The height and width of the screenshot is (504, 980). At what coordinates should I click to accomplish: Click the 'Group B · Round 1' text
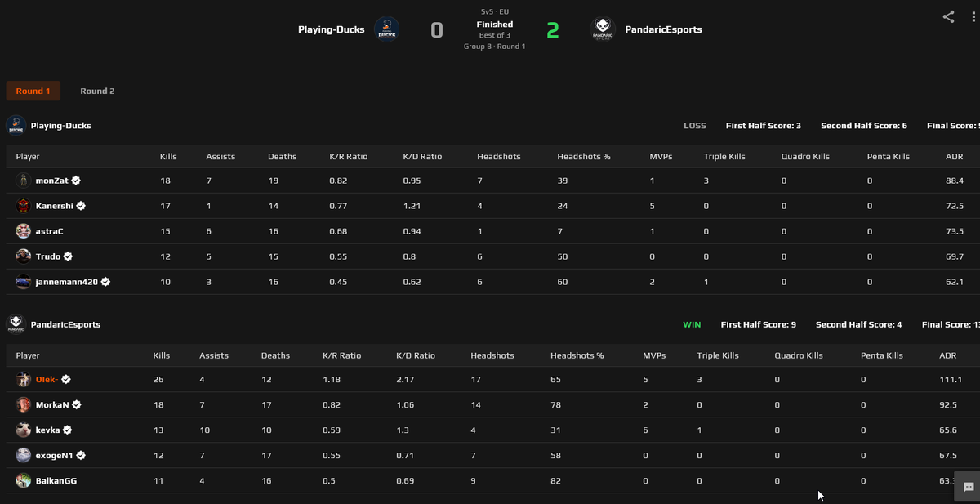pyautogui.click(x=495, y=47)
